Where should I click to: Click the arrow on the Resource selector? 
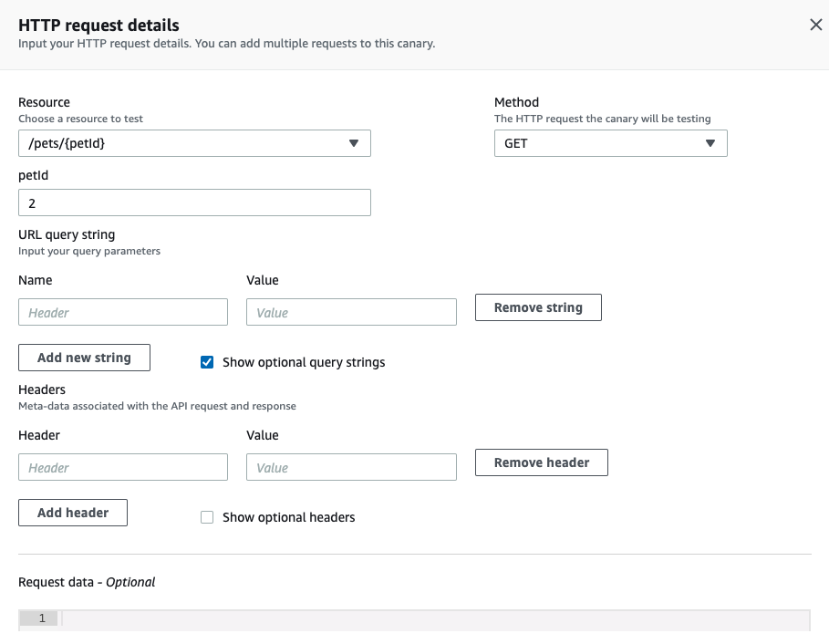pos(354,143)
